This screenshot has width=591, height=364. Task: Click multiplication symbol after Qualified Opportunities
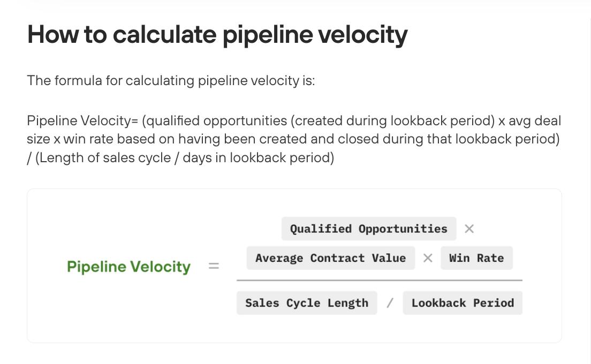pos(469,229)
